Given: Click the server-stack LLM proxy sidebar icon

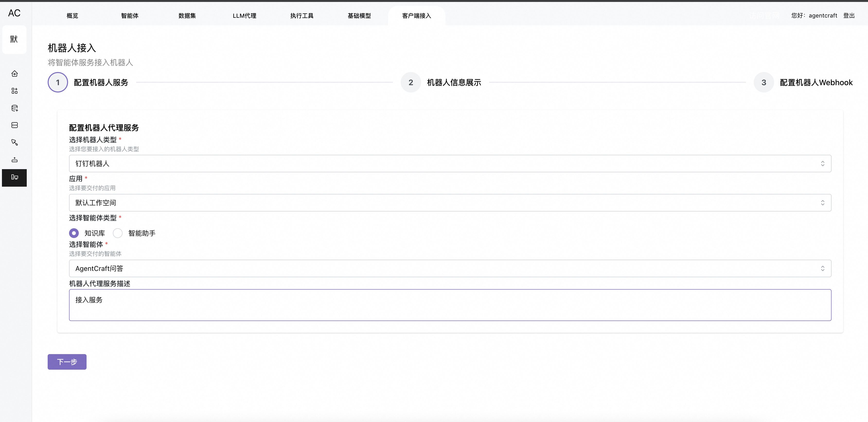Looking at the screenshot, I should coord(15,125).
